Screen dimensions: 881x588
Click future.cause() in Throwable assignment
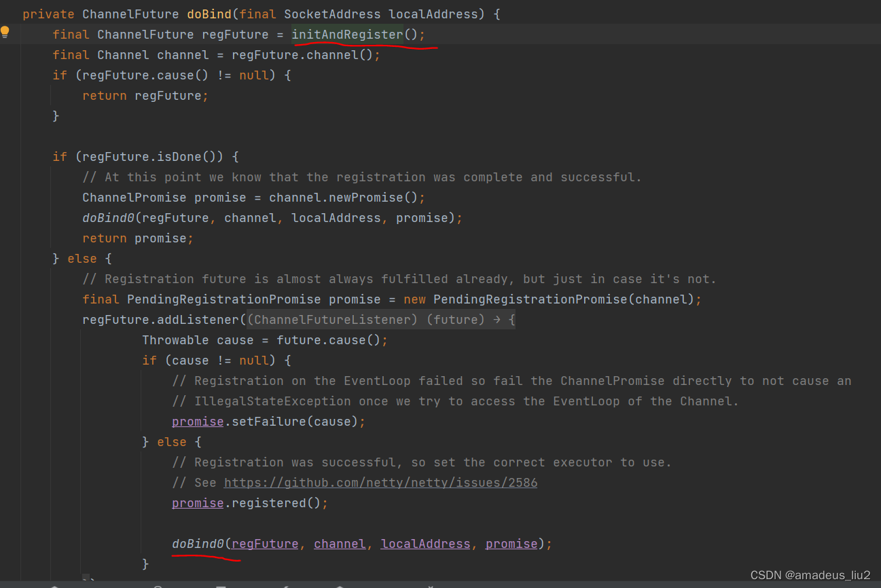(328, 340)
